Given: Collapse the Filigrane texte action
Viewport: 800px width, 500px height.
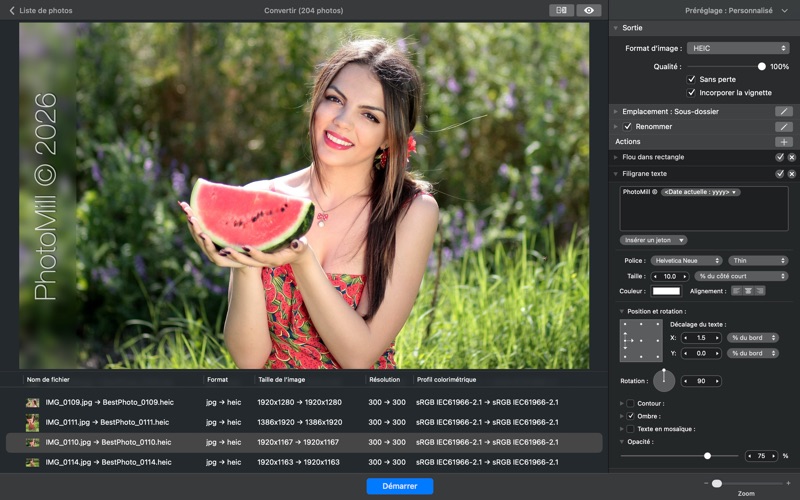Looking at the screenshot, I should coord(616,174).
